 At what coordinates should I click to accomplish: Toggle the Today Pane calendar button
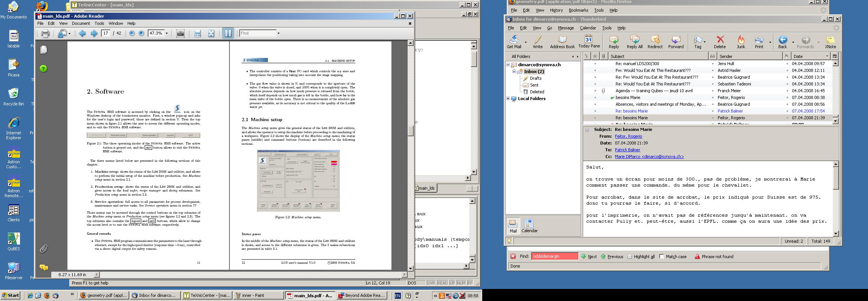589,41
